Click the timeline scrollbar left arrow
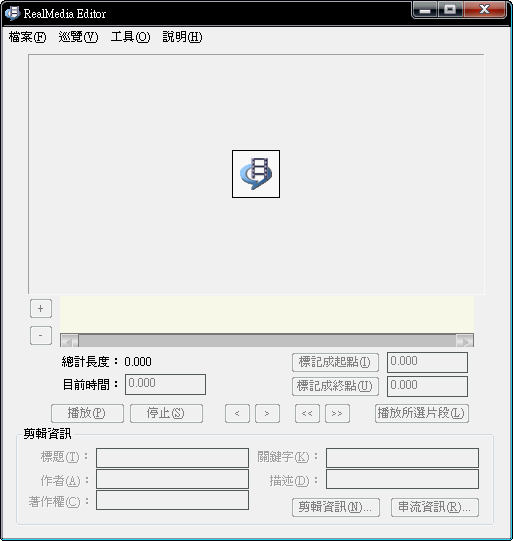The image size is (513, 541). pyautogui.click(x=69, y=341)
